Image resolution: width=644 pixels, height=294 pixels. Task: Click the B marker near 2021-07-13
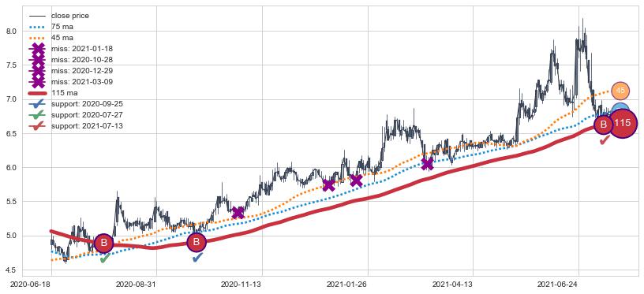pyautogui.click(x=603, y=125)
